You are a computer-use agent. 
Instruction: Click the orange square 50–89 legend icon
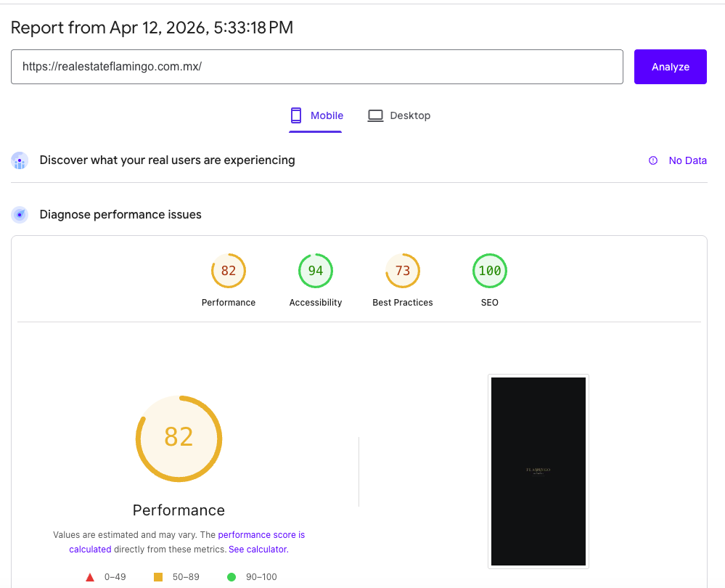click(158, 576)
